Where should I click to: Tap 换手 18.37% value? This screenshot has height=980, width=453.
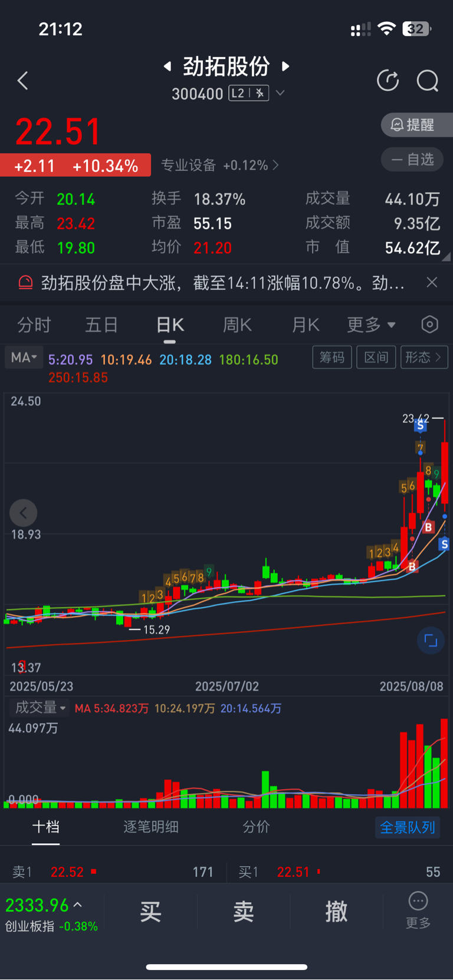(x=219, y=199)
